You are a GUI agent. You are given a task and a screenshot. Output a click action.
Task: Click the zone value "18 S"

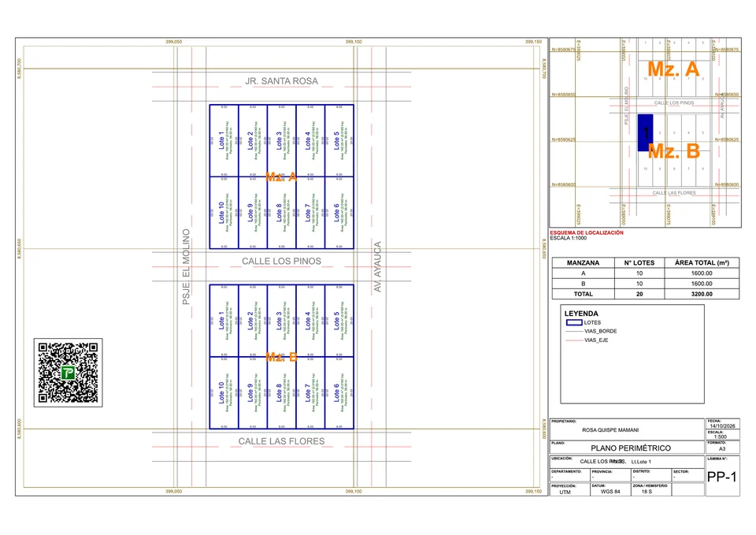coord(647,492)
